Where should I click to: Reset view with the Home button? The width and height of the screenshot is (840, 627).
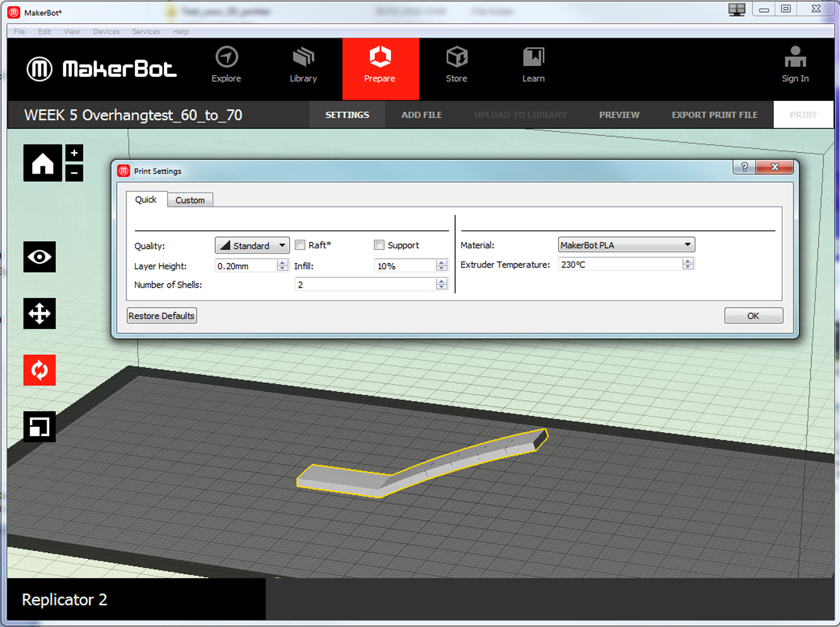click(43, 163)
